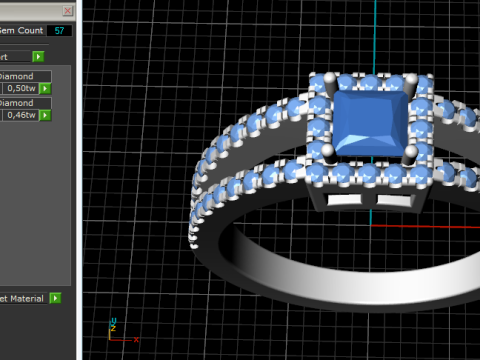Close the gem report panel

(68, 11)
